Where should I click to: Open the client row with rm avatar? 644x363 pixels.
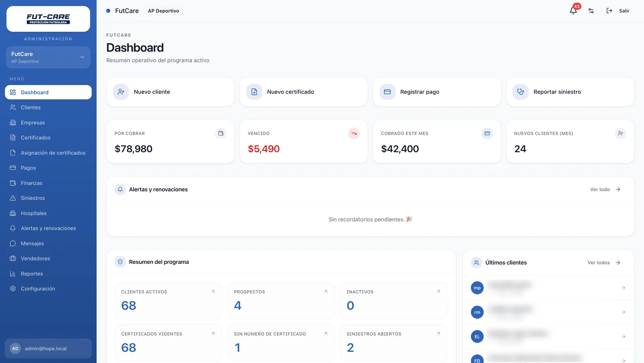548,312
